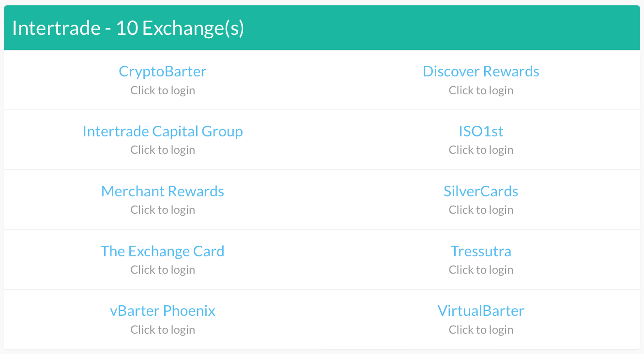
Task: Click 'Click to login' under Discover Rewards
Action: point(481,90)
